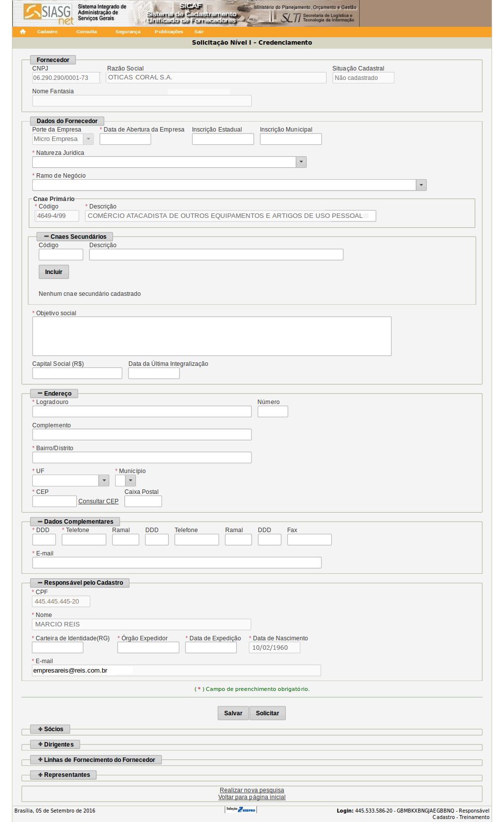Focus the Cnaes Secundários Descrição field
The image size is (504, 822).
[216, 255]
